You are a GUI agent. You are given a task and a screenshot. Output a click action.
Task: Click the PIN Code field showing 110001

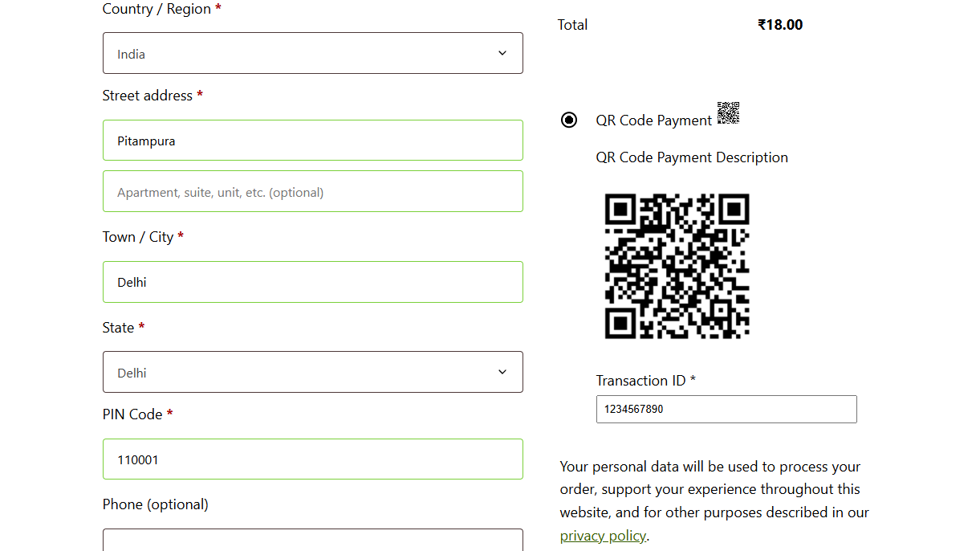pos(313,459)
